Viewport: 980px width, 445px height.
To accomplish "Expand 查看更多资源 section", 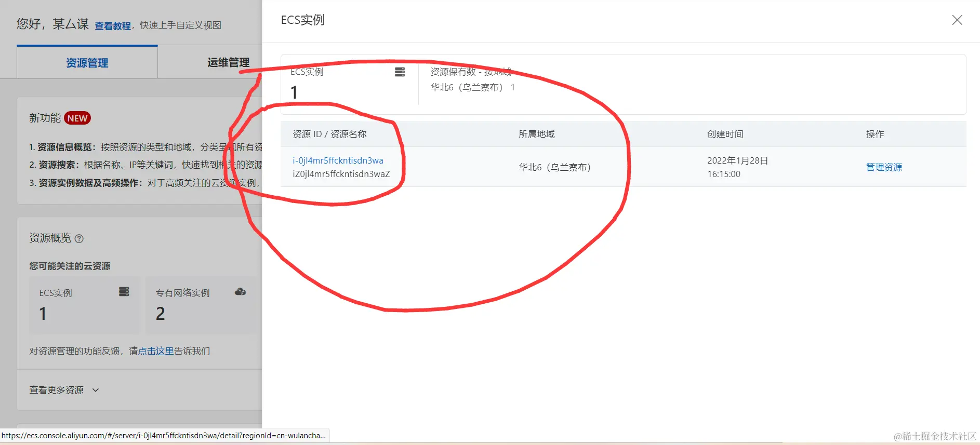I will 64,390.
